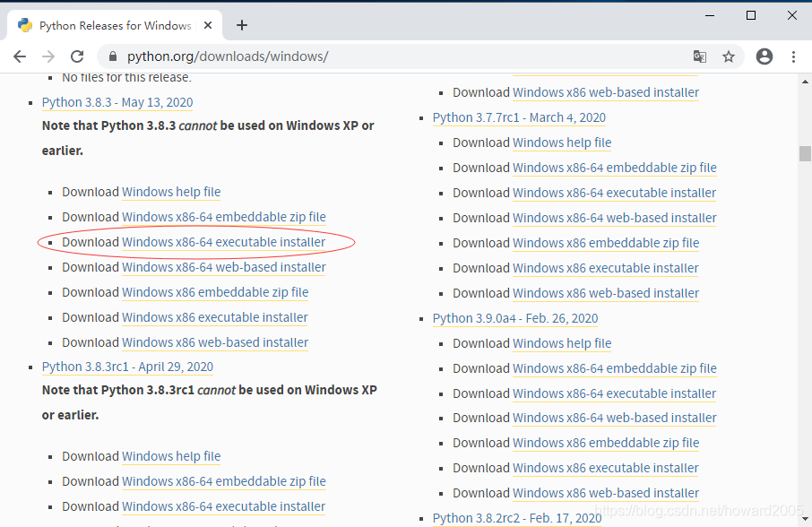
Task: Open a new tab with plus button
Action: click(x=242, y=25)
